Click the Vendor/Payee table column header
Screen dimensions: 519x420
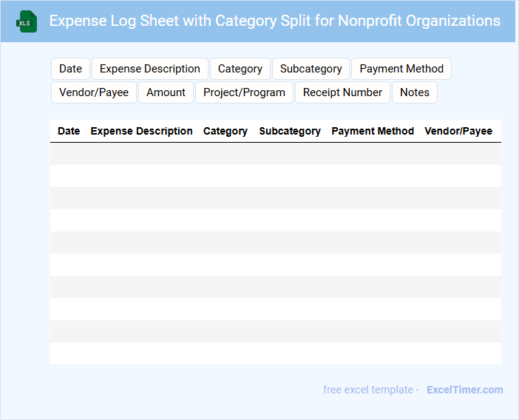pyautogui.click(x=458, y=131)
